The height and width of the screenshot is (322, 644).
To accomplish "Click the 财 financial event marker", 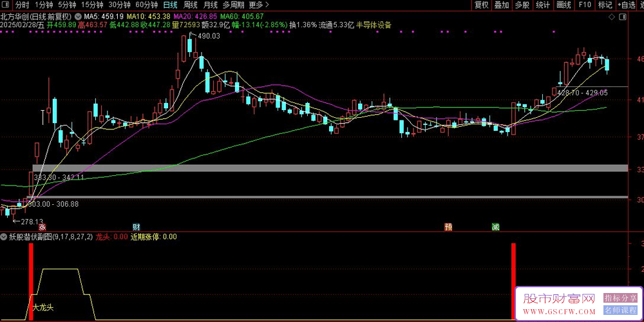I will [136, 227].
